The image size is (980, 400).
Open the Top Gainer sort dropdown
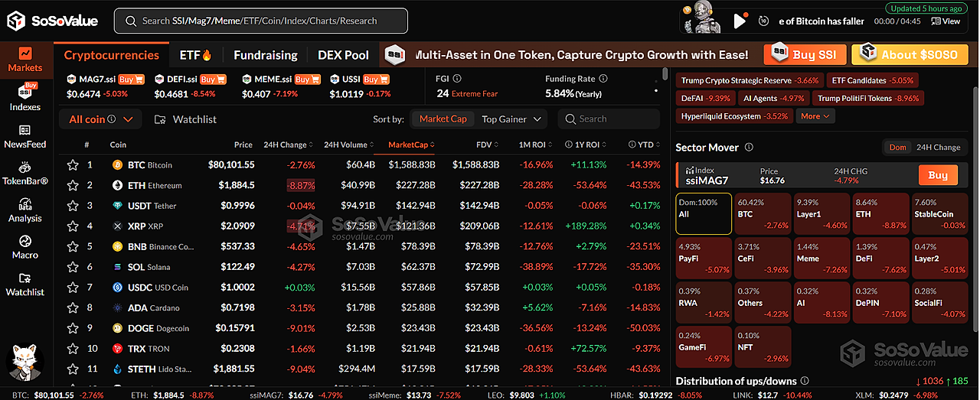[513, 119]
